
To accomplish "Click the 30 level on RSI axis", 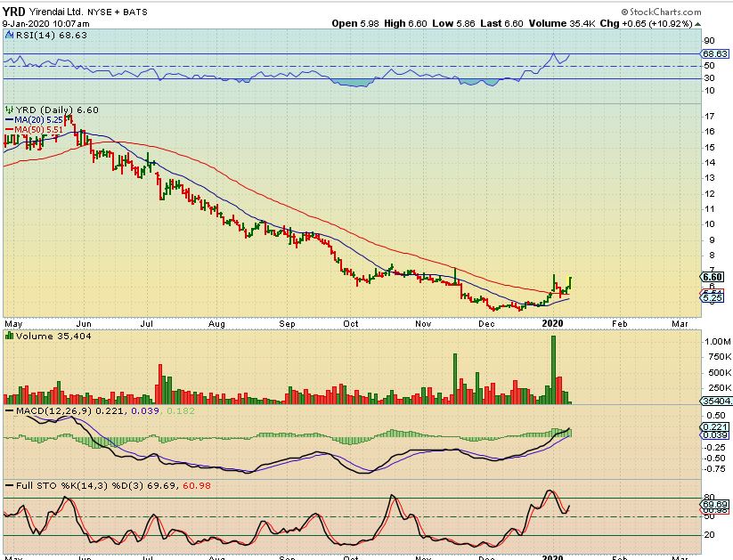I will (x=710, y=78).
